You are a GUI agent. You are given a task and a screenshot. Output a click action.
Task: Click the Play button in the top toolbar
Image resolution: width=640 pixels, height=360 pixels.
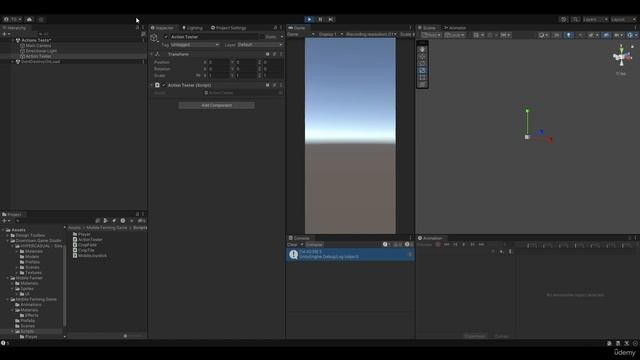tap(309, 19)
